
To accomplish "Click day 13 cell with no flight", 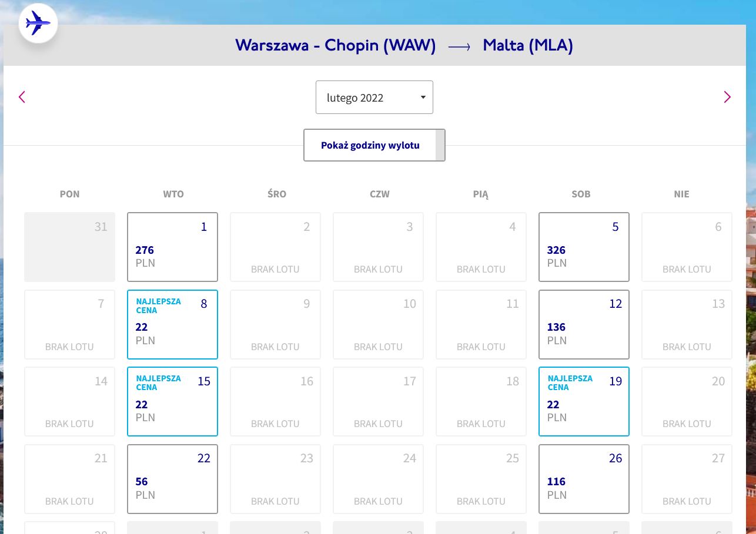I will 687,324.
